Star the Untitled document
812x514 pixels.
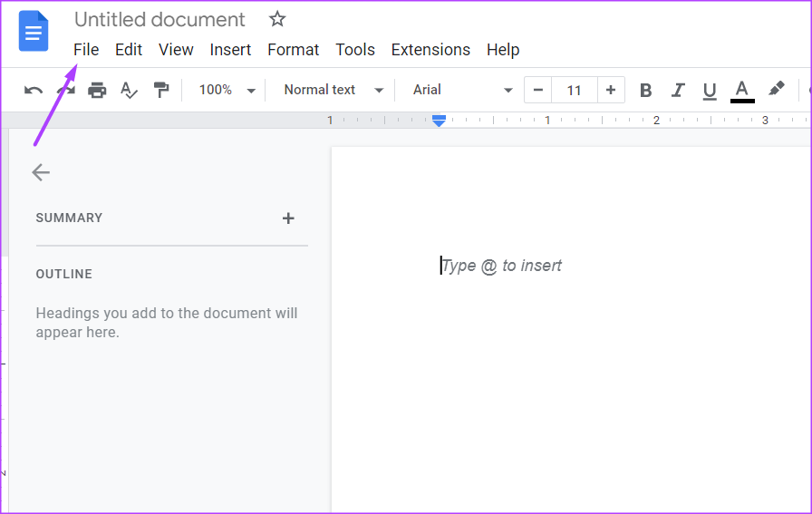[277, 19]
